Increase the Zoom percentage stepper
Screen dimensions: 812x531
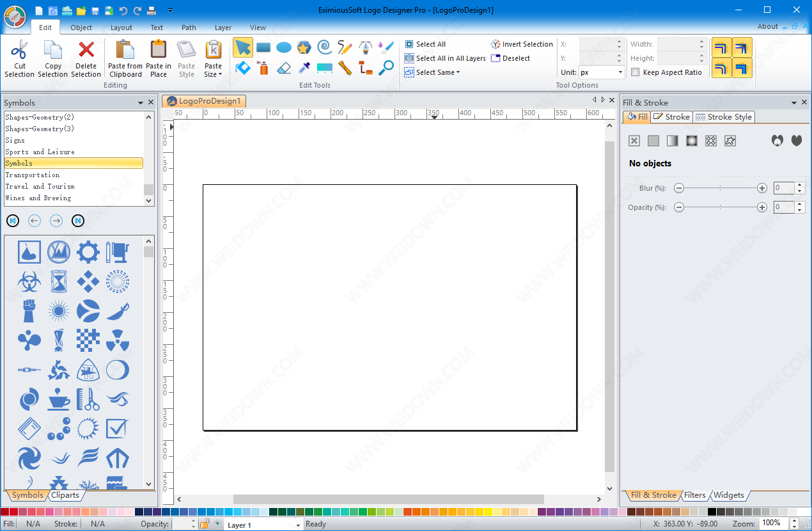coord(795,521)
